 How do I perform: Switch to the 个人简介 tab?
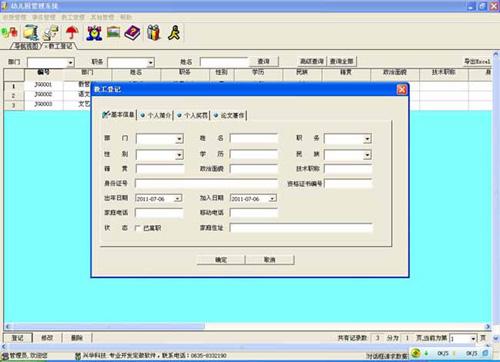click(156, 115)
